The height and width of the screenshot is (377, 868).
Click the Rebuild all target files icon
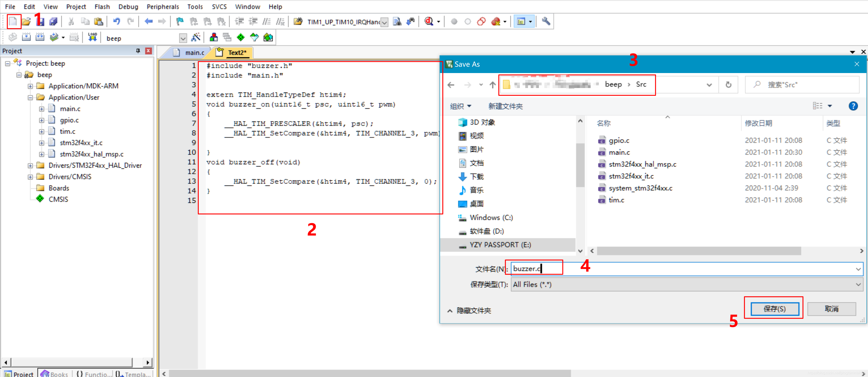(x=40, y=37)
